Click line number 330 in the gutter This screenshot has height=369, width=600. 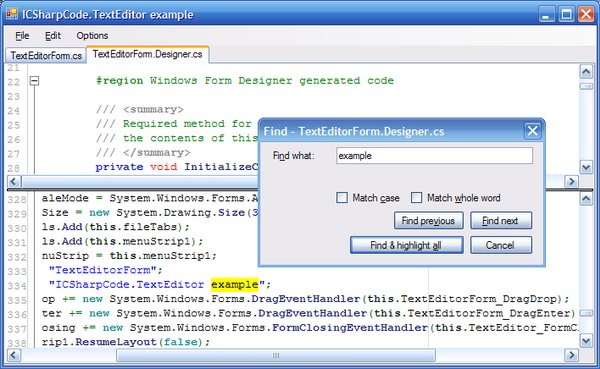[17, 228]
